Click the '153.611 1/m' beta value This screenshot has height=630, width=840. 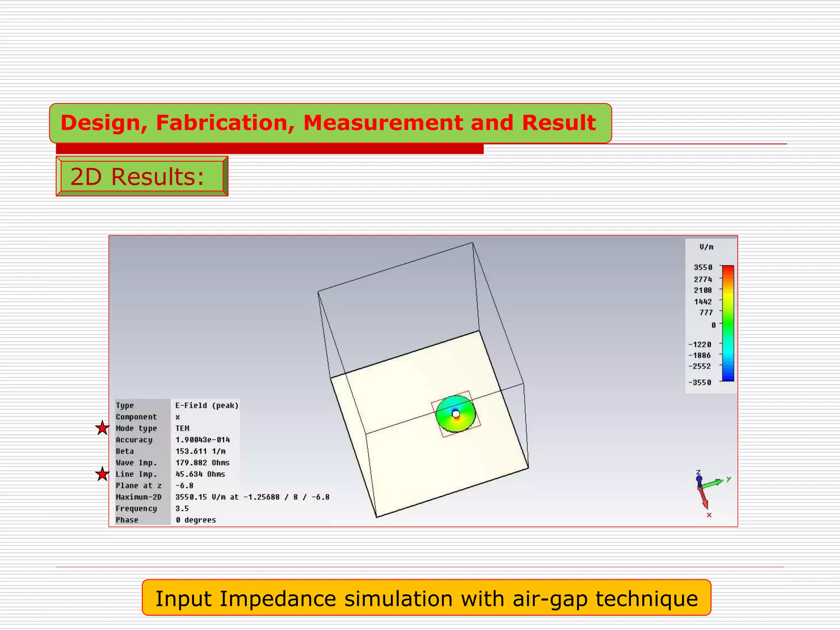point(201,451)
